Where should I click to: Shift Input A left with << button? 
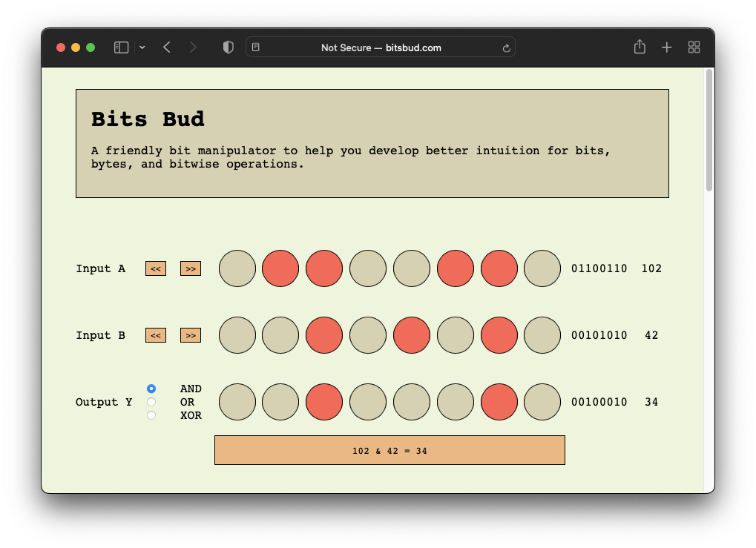pos(156,268)
